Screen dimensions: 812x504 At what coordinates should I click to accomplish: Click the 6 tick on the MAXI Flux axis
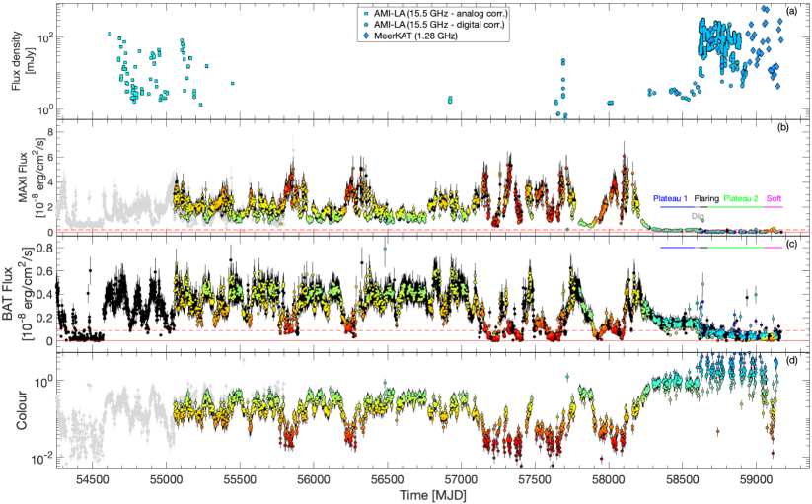coord(50,157)
